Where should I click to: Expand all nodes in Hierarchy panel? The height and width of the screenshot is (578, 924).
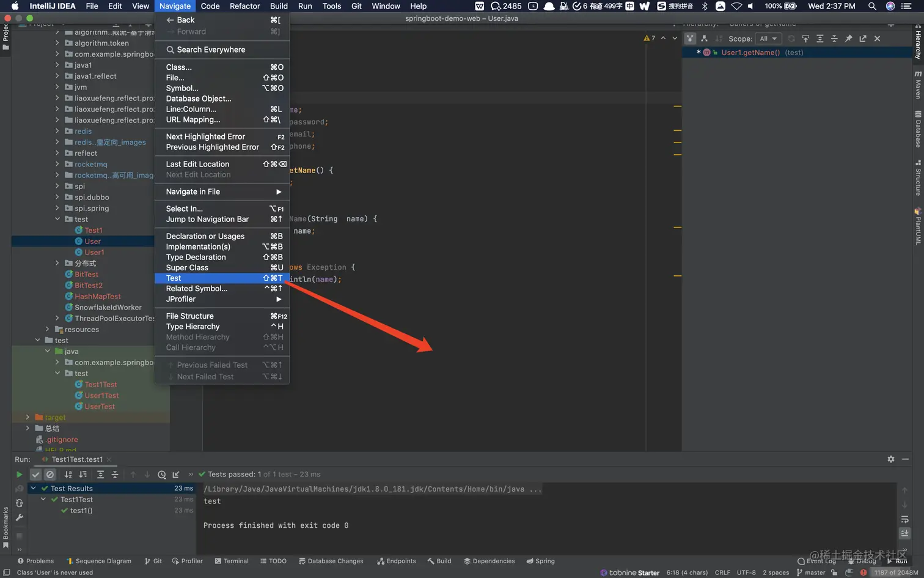pyautogui.click(x=820, y=39)
